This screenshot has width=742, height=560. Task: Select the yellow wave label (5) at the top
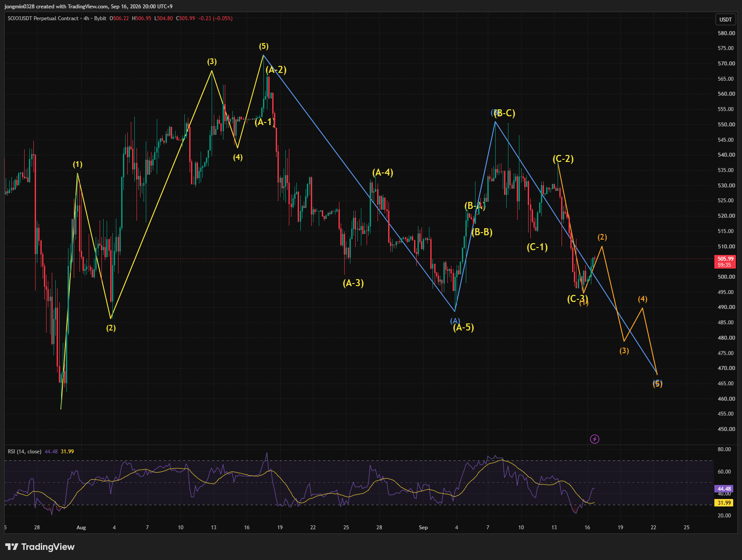263,46
